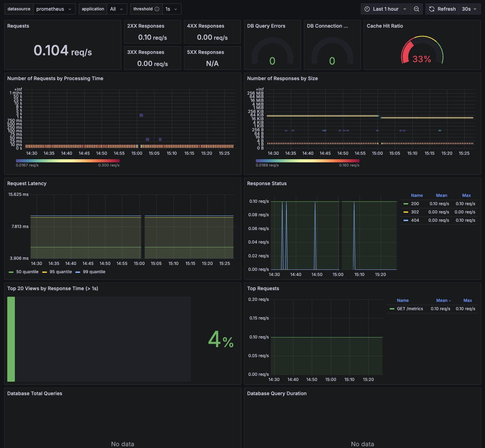Open the threshold 1s dropdown

coord(172,9)
